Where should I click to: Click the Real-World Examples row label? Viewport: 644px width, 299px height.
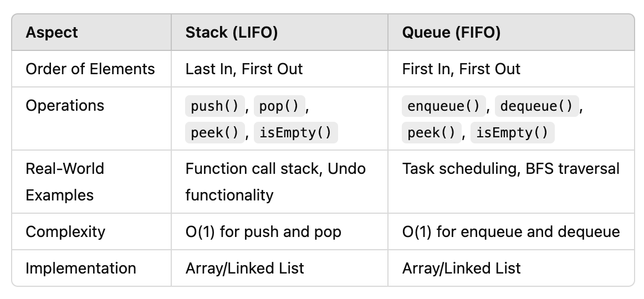[65, 182]
